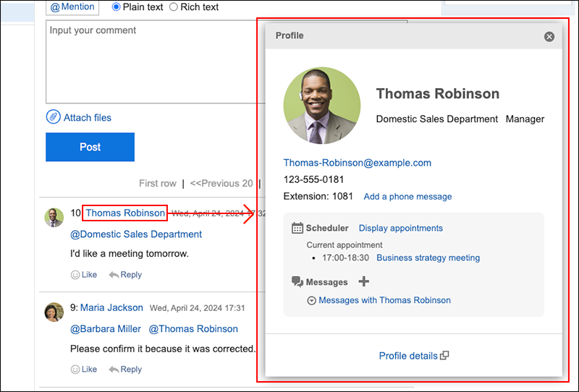Click the Post button
The width and height of the screenshot is (579, 392).
click(90, 147)
